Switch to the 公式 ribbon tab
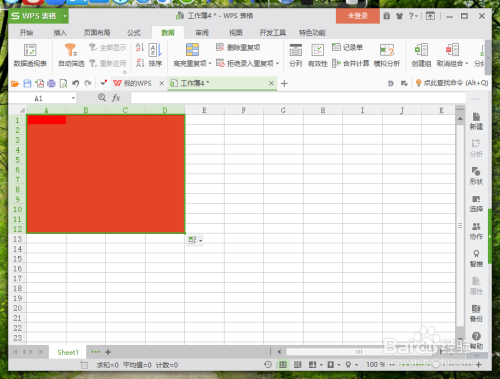500x379 pixels. pos(134,32)
